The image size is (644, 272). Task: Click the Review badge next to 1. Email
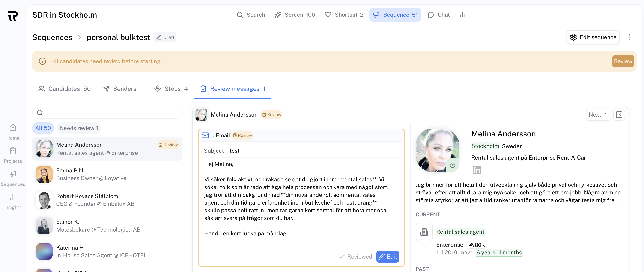[x=242, y=135]
